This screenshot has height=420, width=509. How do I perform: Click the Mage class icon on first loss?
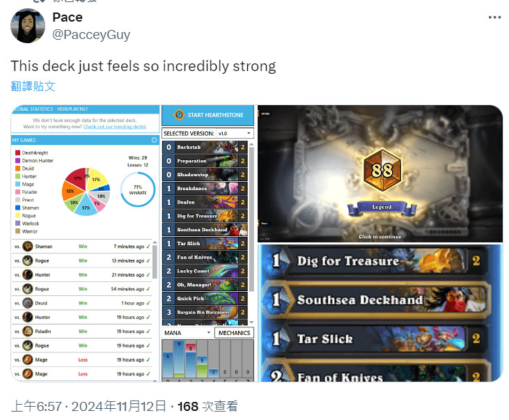click(28, 359)
